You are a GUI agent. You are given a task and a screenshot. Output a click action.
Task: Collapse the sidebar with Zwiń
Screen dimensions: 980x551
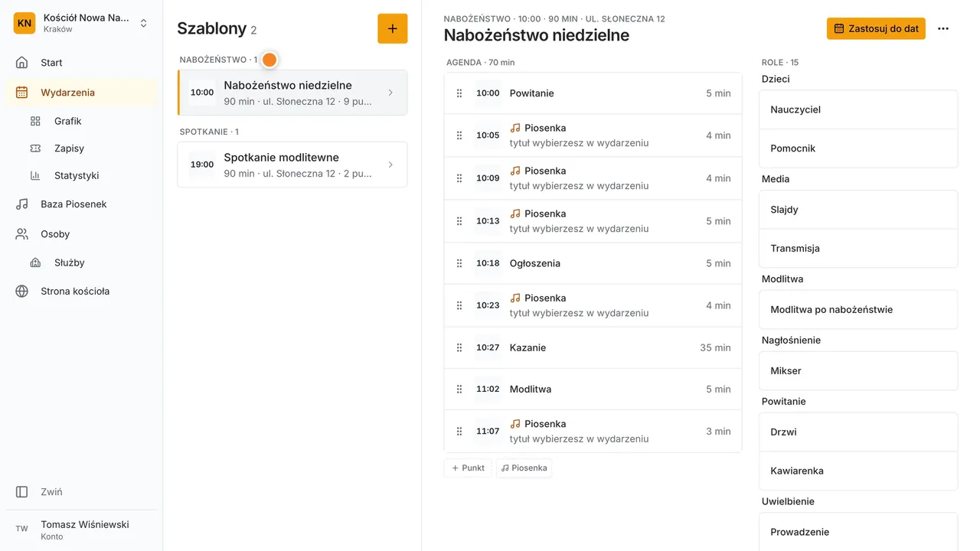[81, 492]
